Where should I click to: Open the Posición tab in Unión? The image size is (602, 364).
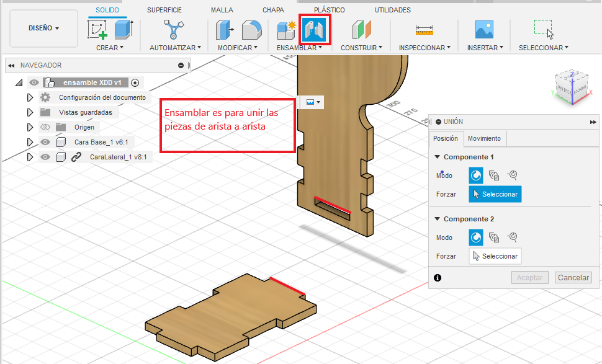446,138
